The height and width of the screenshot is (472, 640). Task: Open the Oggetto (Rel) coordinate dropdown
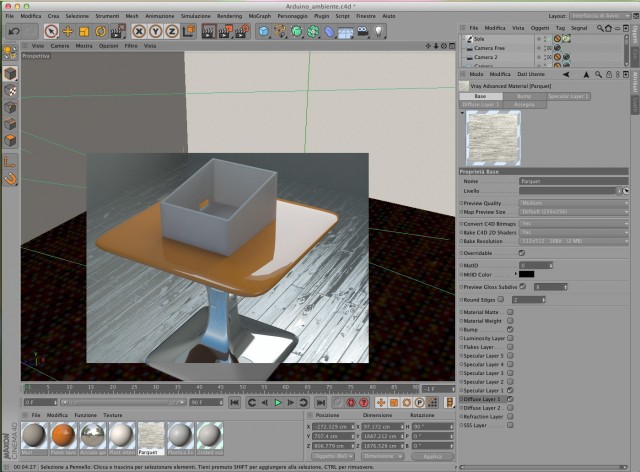pyautogui.click(x=333, y=456)
